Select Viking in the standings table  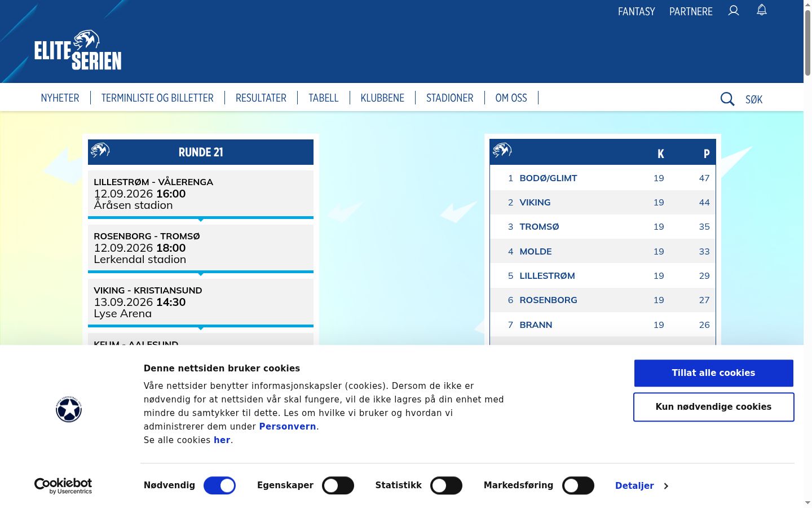click(x=535, y=202)
